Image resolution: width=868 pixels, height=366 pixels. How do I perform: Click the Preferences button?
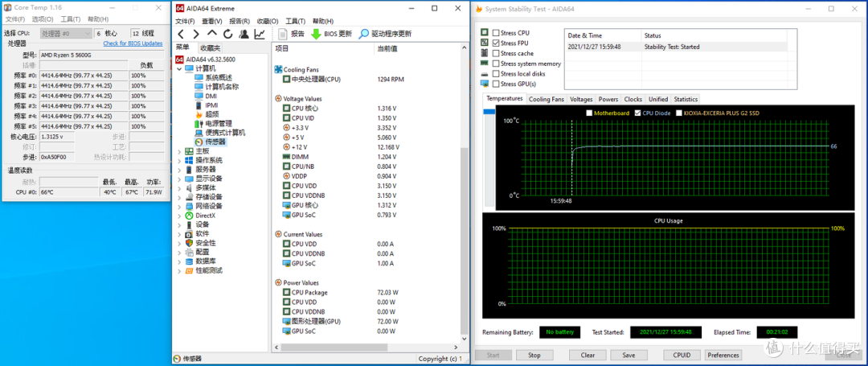(723, 355)
